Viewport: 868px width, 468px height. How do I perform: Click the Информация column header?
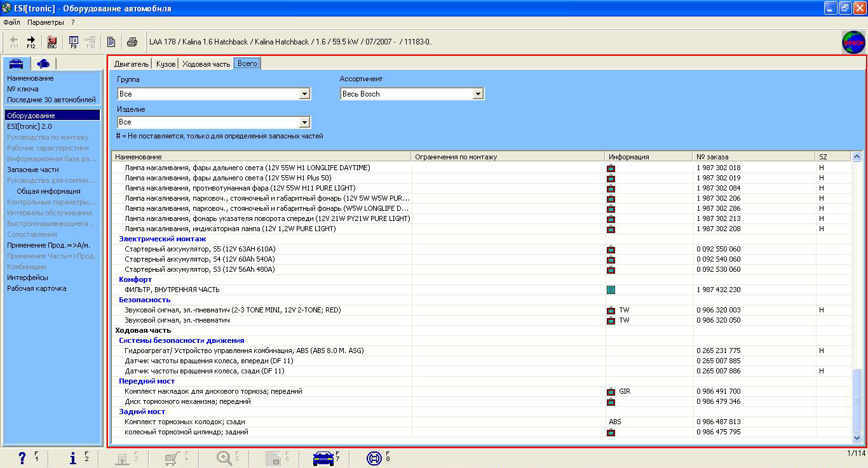point(649,157)
